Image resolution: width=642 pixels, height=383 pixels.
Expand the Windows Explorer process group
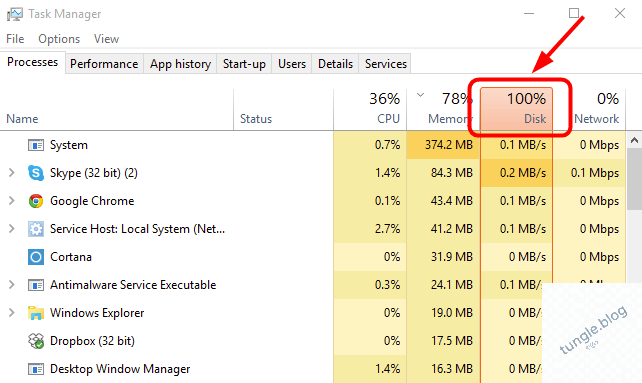[12, 313]
